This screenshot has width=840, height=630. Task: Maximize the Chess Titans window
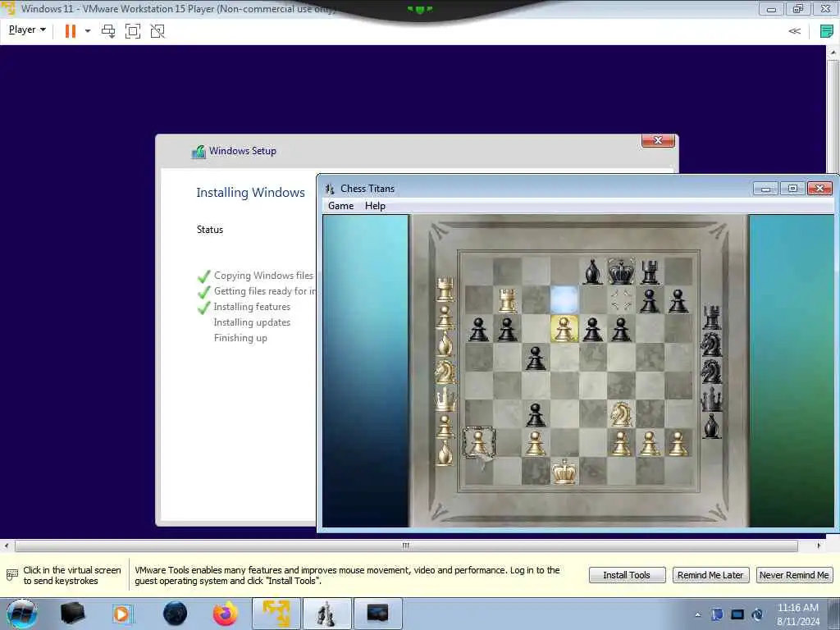792,189
